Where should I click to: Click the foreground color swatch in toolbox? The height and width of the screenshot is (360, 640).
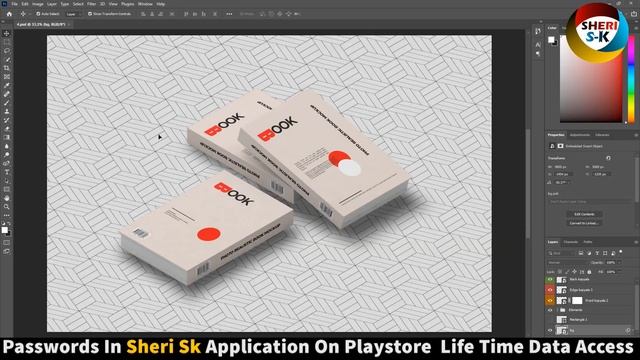pos(4,230)
